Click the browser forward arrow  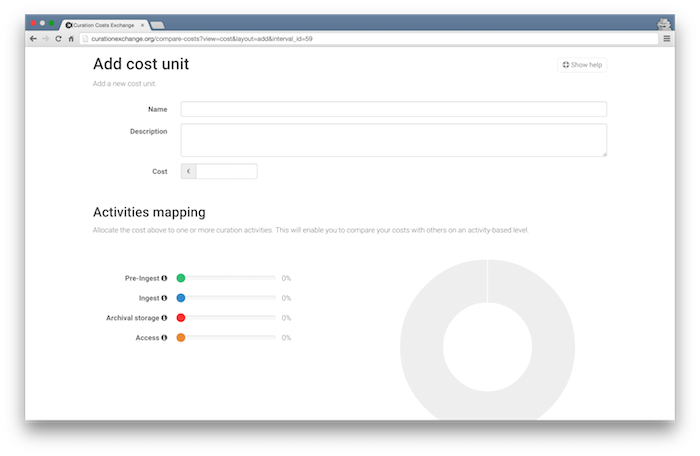point(45,38)
